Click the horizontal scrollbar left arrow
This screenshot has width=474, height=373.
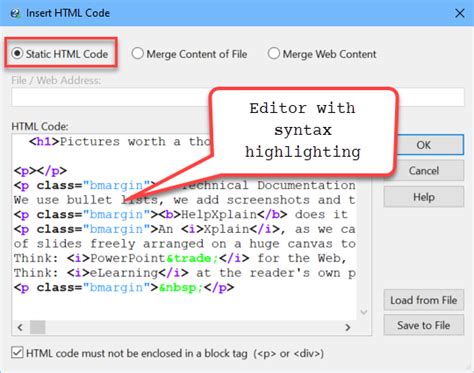click(x=20, y=327)
